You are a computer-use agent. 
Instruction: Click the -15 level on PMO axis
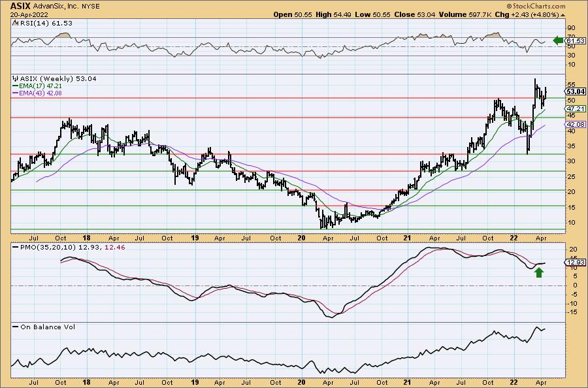click(x=572, y=312)
